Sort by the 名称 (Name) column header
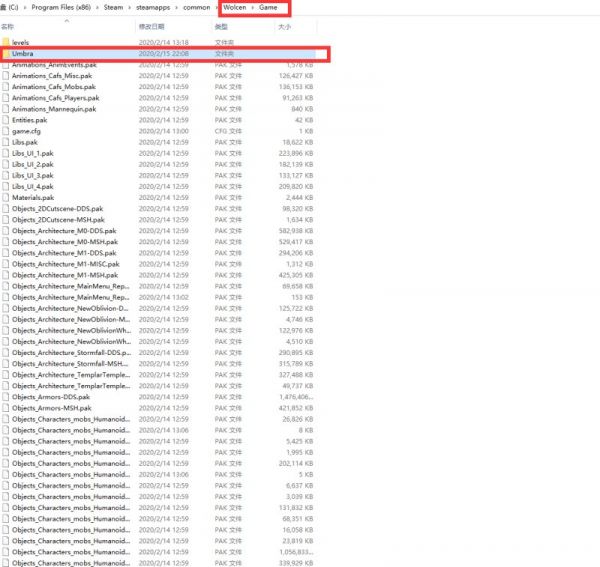 click(7, 27)
